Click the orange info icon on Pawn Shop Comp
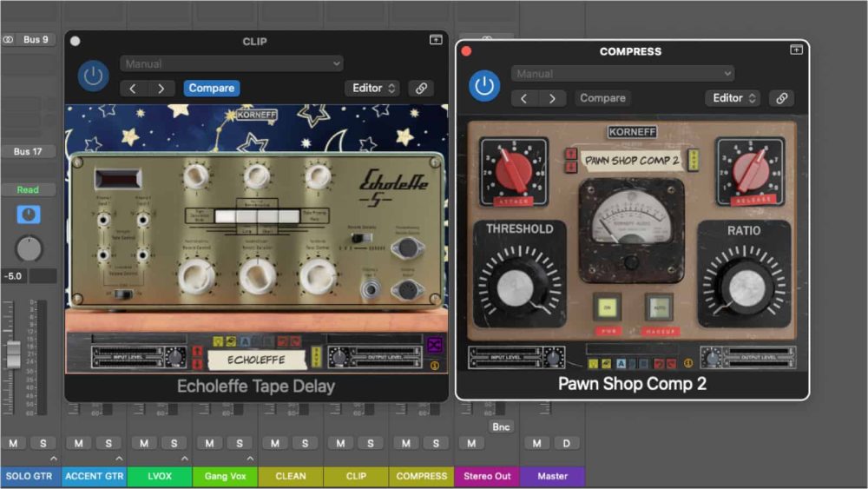 click(x=688, y=363)
